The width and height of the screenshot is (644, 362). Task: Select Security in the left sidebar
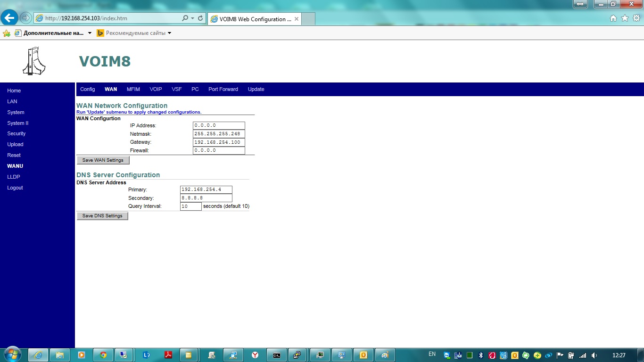pos(17,134)
